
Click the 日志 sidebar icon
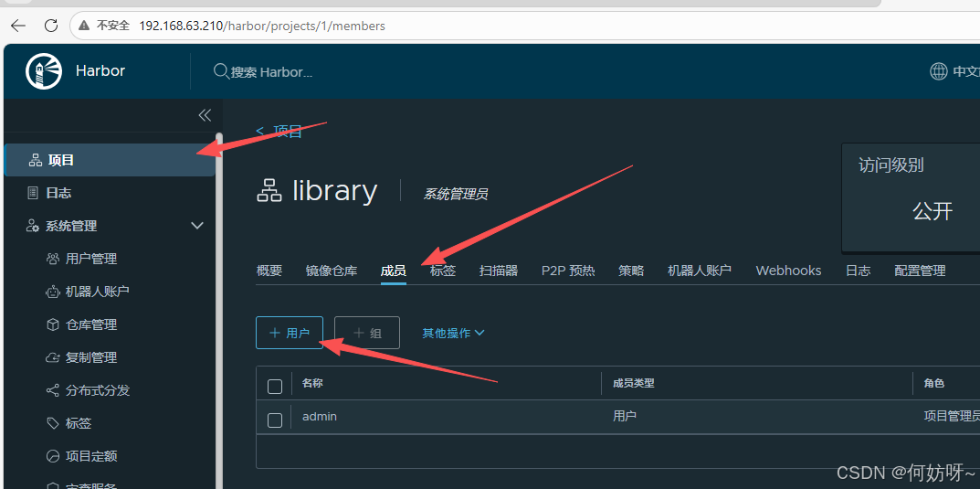tap(34, 193)
